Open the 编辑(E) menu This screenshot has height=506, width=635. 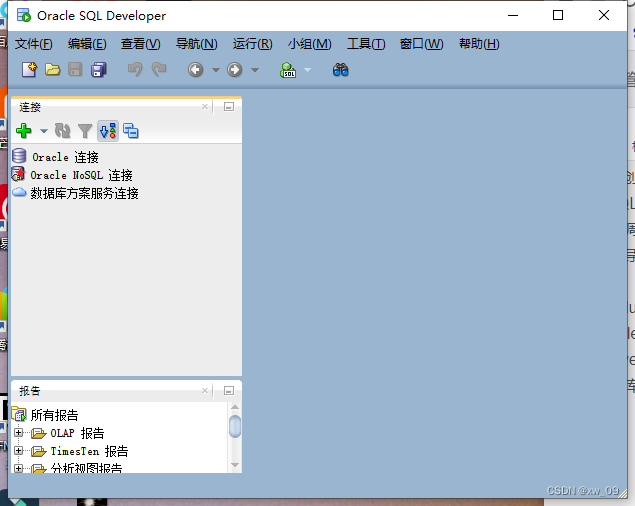pyautogui.click(x=87, y=44)
